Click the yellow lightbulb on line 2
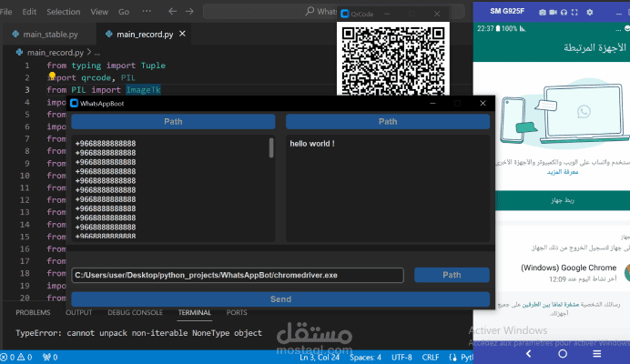 coord(52,76)
